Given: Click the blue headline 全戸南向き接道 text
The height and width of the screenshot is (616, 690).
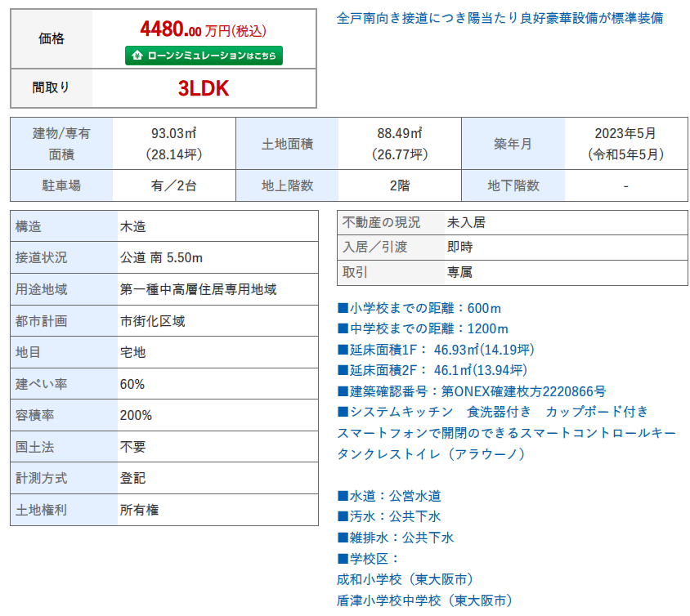Looking at the screenshot, I should (500, 18).
